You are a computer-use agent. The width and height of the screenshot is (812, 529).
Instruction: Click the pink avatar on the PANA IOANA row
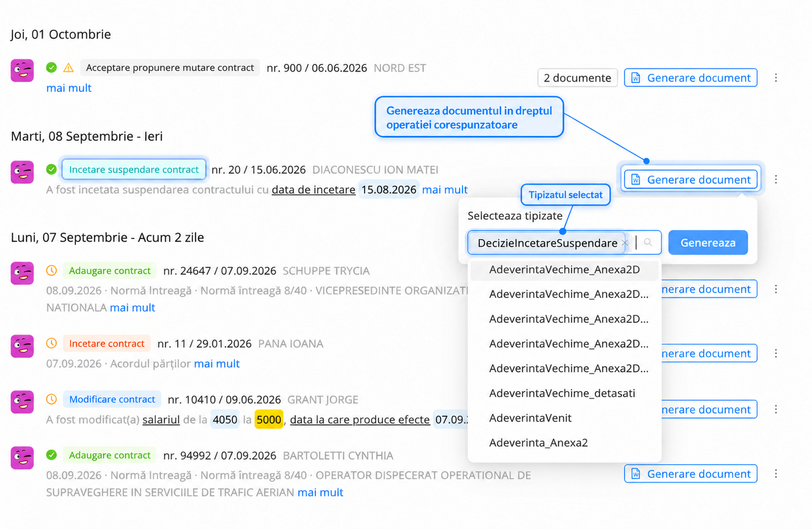22,346
